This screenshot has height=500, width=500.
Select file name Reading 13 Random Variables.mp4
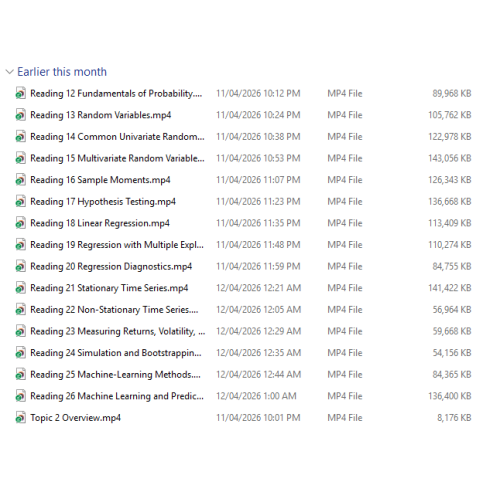pos(101,115)
